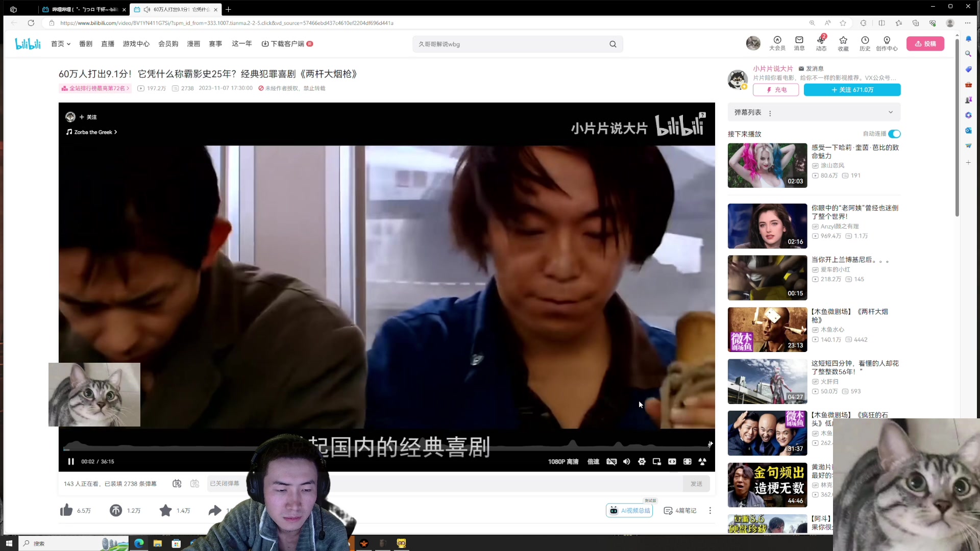980x551 pixels.
Task: Open player settings gear icon
Action: click(x=642, y=462)
